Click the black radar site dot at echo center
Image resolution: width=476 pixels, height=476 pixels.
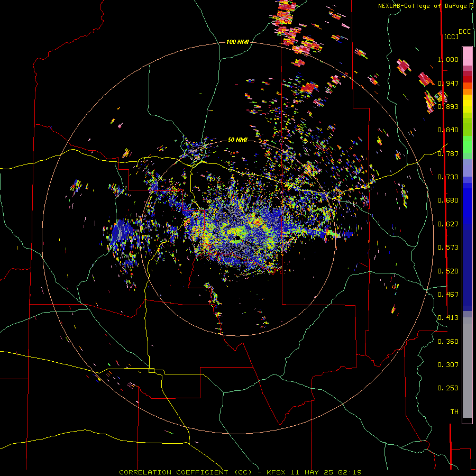coord(237,238)
